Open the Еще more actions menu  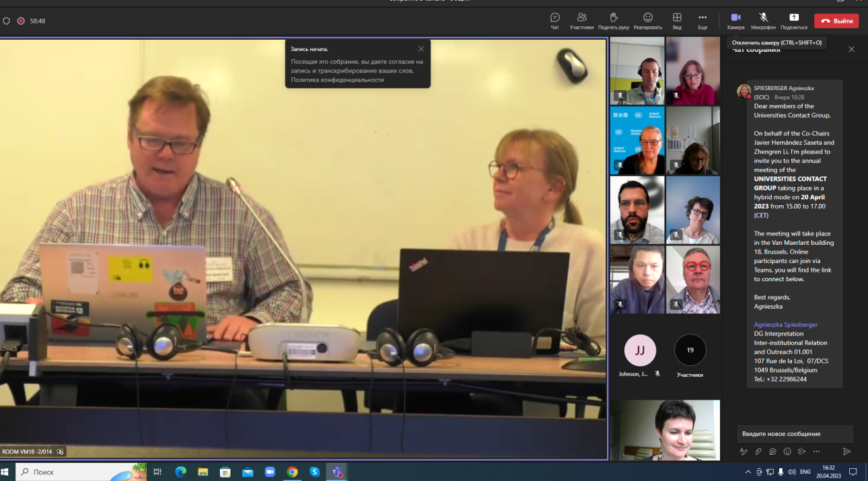702,20
